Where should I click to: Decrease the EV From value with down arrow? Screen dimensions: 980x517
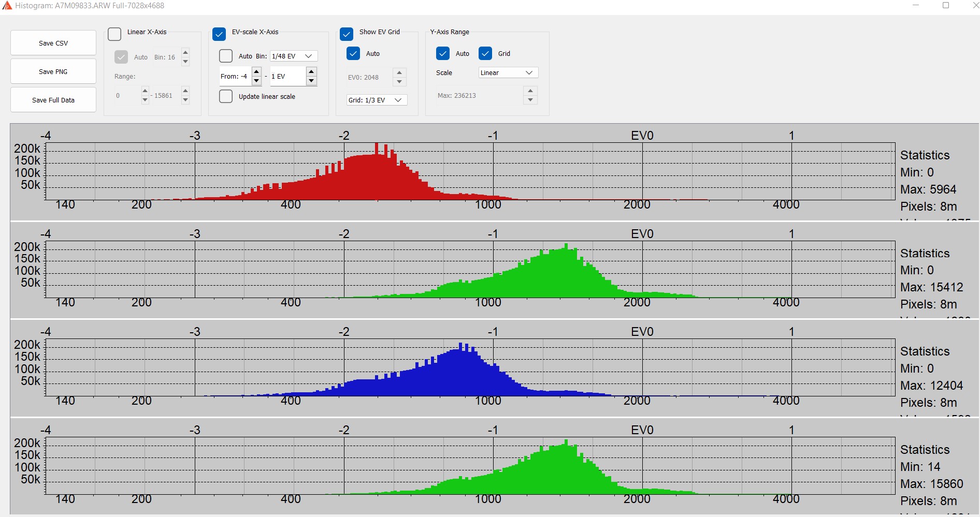click(256, 81)
